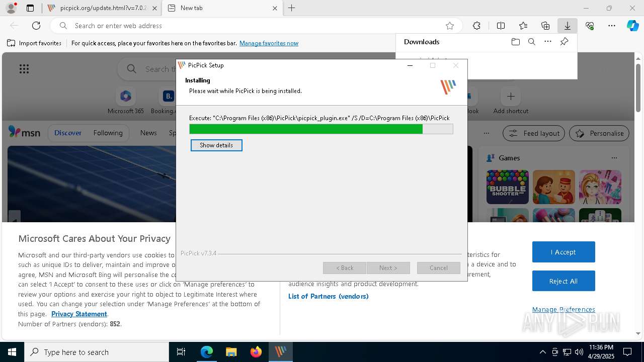Launch Copilot from the toolbar
This screenshot has height=362, width=644.
(633, 26)
